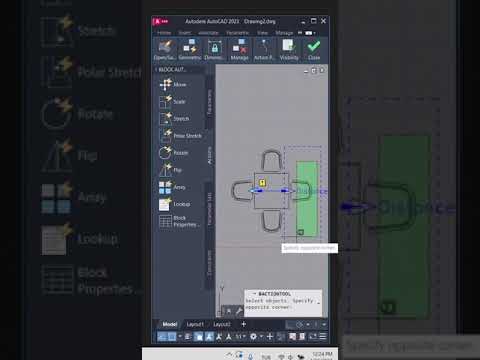Viewport: 480px width, 360px height.
Task: Open the Parameters vertical tab of the palette
Action: [210, 102]
